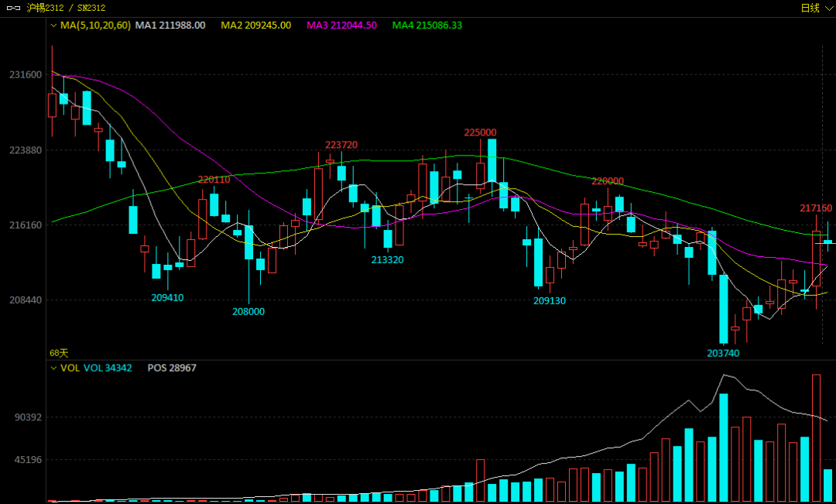This screenshot has width=836, height=504.
Task: Select the magenta MA3 212044.50 legend
Action: click(342, 25)
